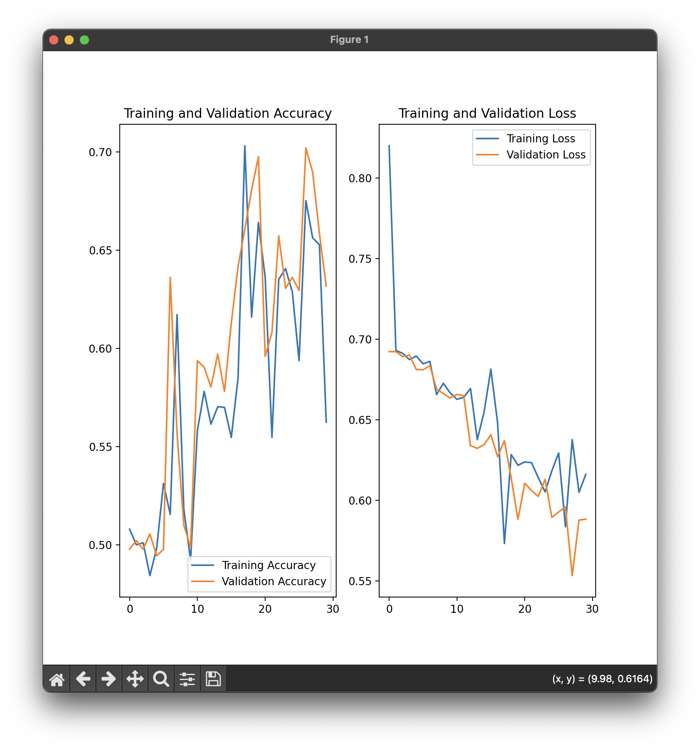The image size is (700, 749).
Task: Click the Training and Validation Accuracy title
Action: tap(228, 114)
